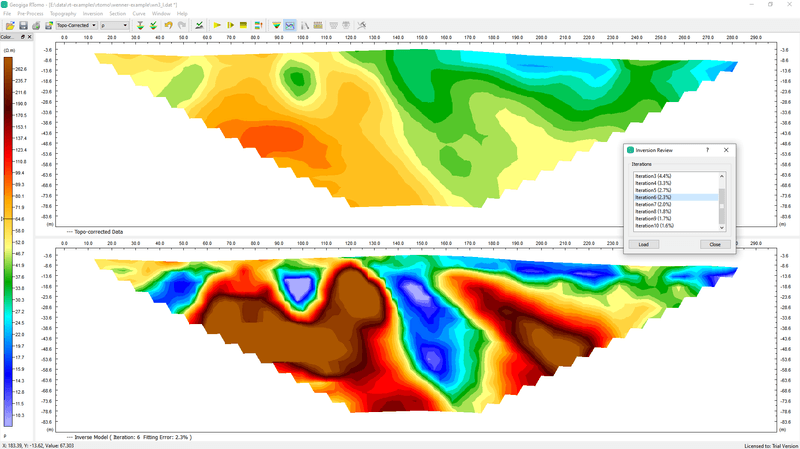The height and width of the screenshot is (449, 800).
Task: Open the ρ parameter dropdown
Action: 114,24
